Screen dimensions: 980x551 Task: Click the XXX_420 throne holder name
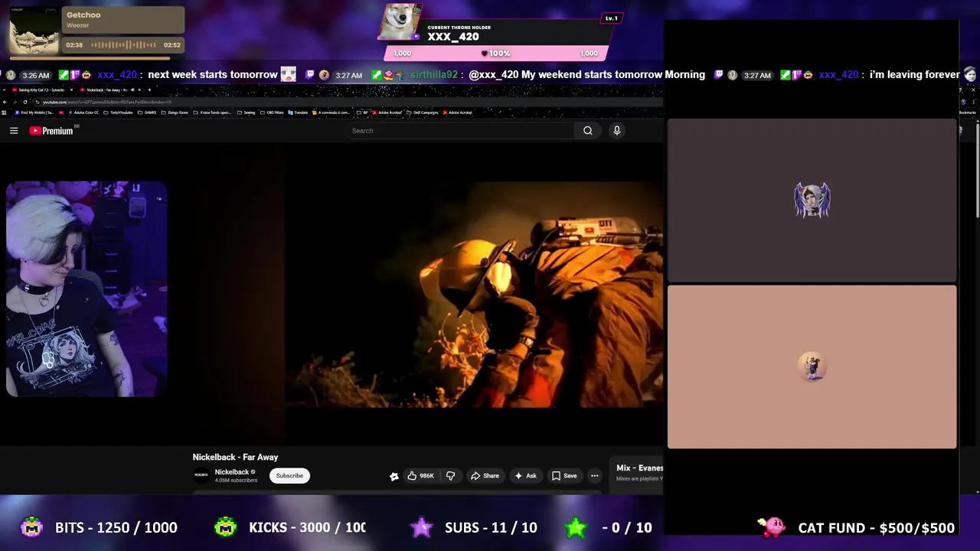(453, 37)
